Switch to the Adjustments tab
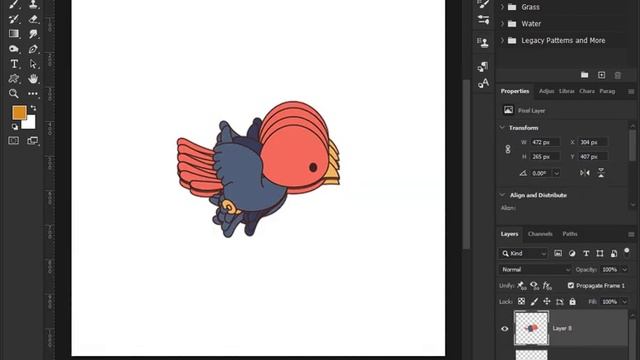Screen dimensions: 640x360 click(546, 91)
